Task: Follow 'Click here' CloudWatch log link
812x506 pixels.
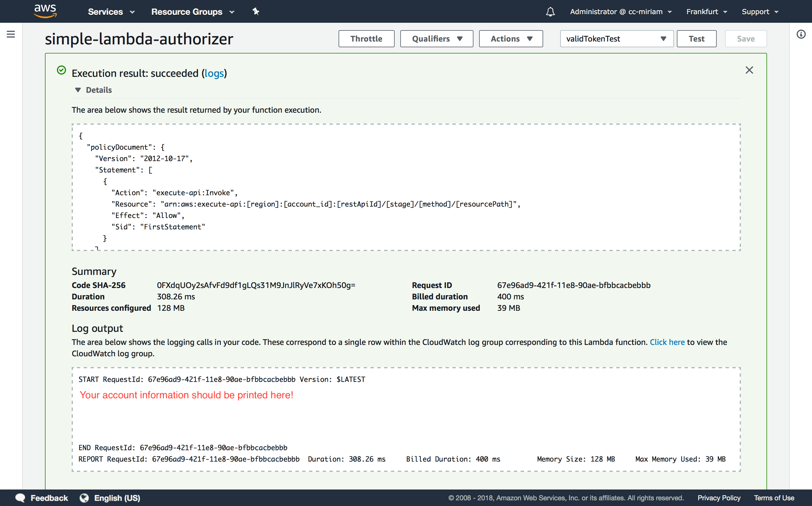Action: pos(667,342)
